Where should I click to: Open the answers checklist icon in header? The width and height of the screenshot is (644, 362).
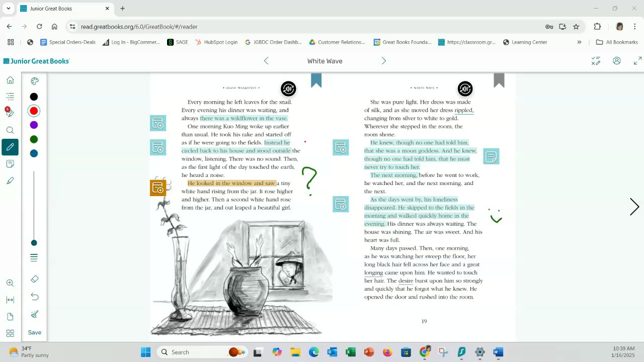tap(596, 61)
